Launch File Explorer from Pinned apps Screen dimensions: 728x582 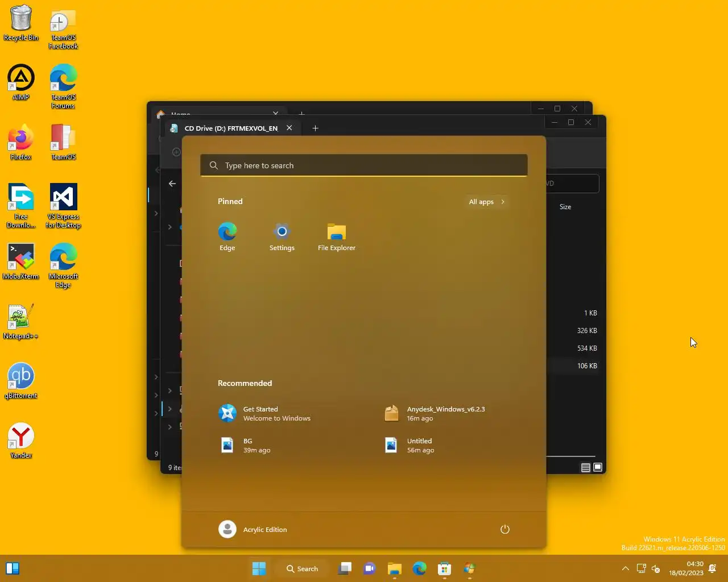pos(337,237)
